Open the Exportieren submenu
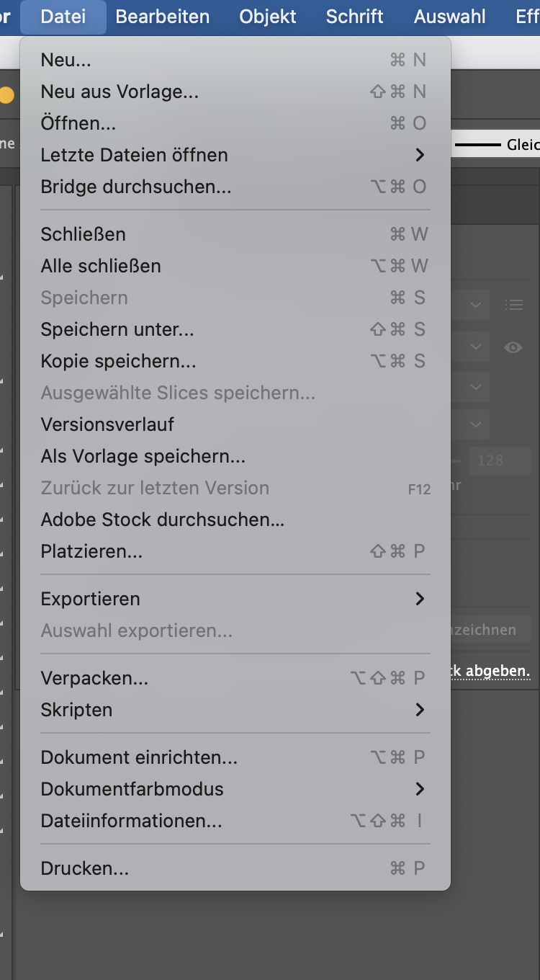540x980 pixels. coord(90,599)
